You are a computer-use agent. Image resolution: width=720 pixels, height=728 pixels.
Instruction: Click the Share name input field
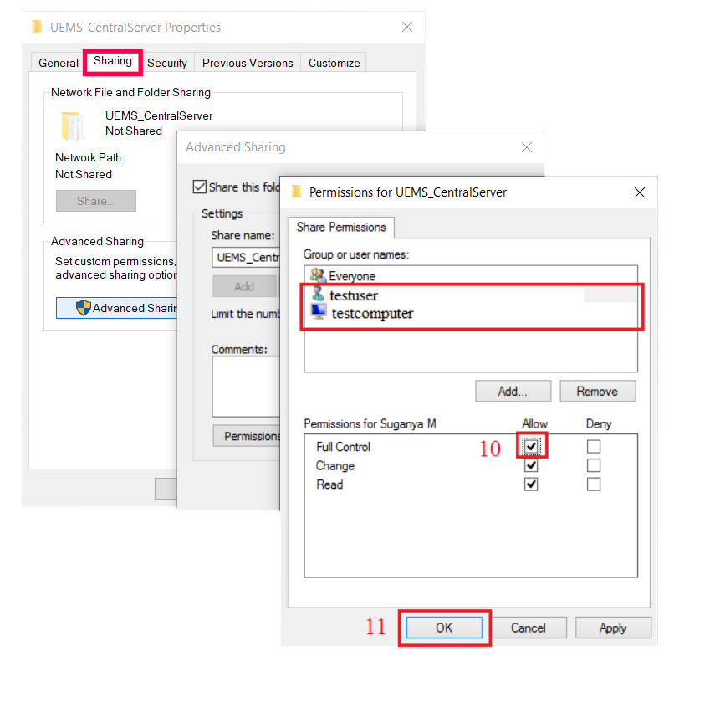point(244,257)
